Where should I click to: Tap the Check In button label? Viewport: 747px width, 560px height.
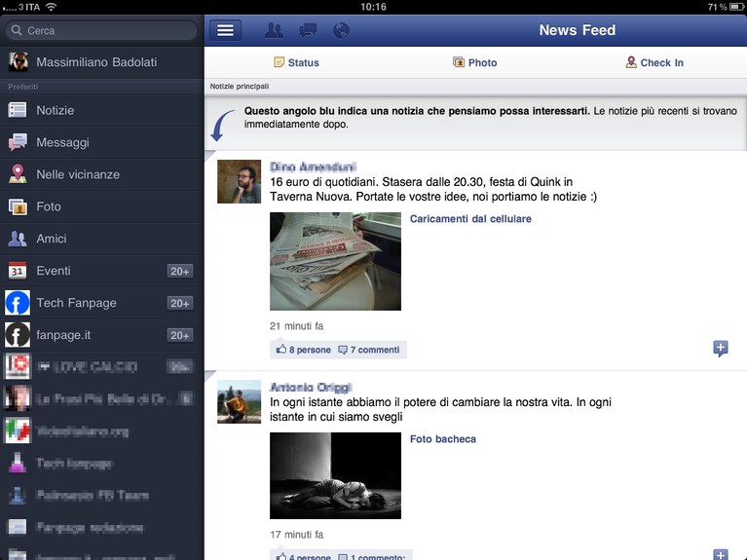661,62
